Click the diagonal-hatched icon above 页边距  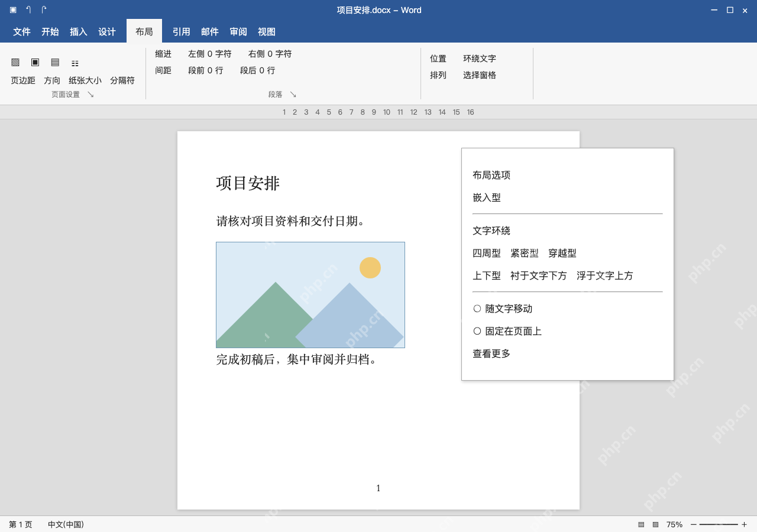[x=15, y=62]
